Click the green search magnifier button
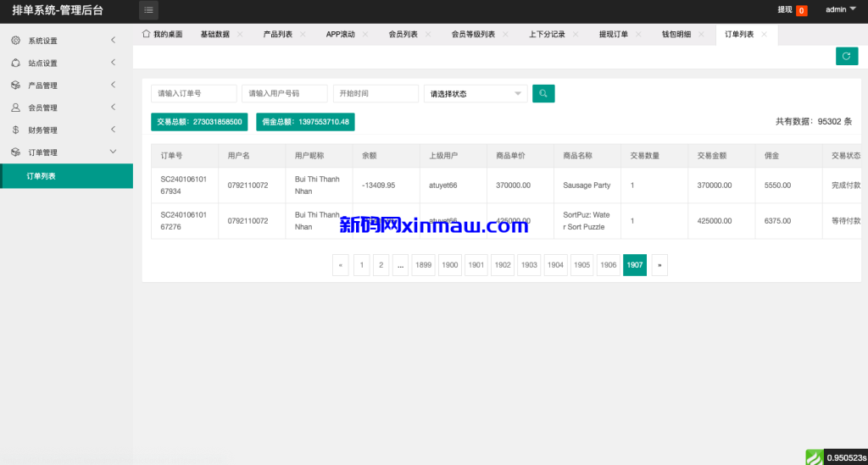Viewport: 868px width, 465px height. point(543,93)
